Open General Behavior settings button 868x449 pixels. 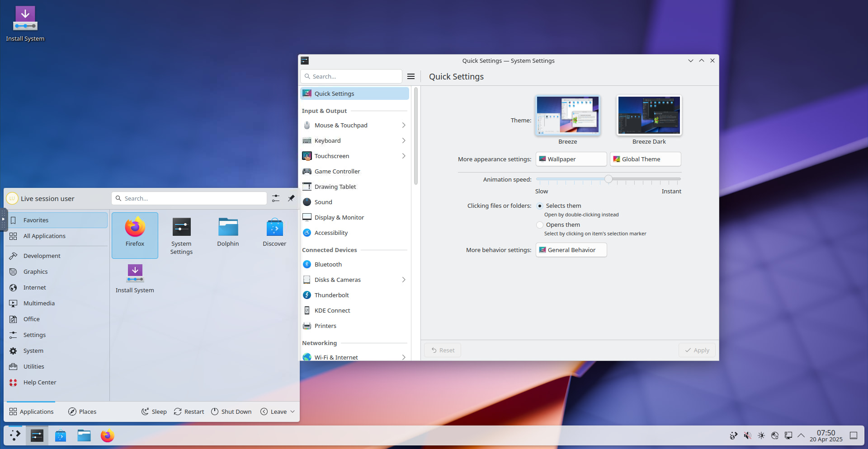(571, 250)
